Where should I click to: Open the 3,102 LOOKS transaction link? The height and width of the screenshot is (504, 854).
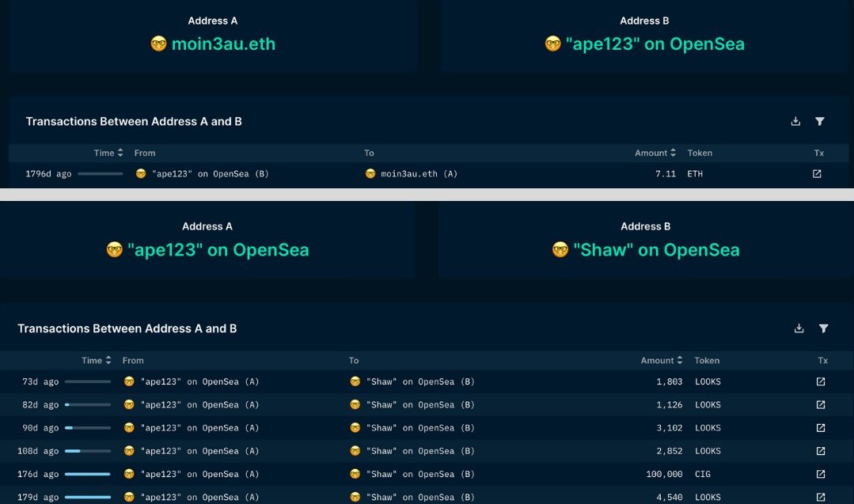[821, 428]
